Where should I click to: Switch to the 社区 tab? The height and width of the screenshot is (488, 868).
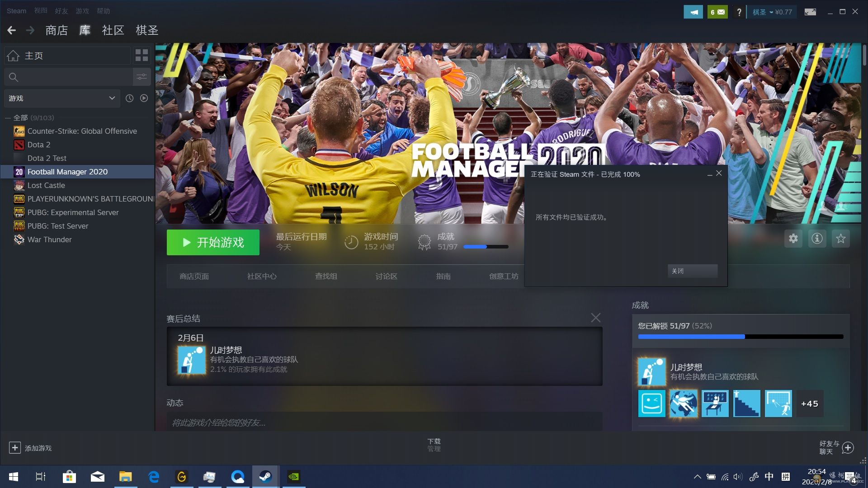(x=113, y=30)
